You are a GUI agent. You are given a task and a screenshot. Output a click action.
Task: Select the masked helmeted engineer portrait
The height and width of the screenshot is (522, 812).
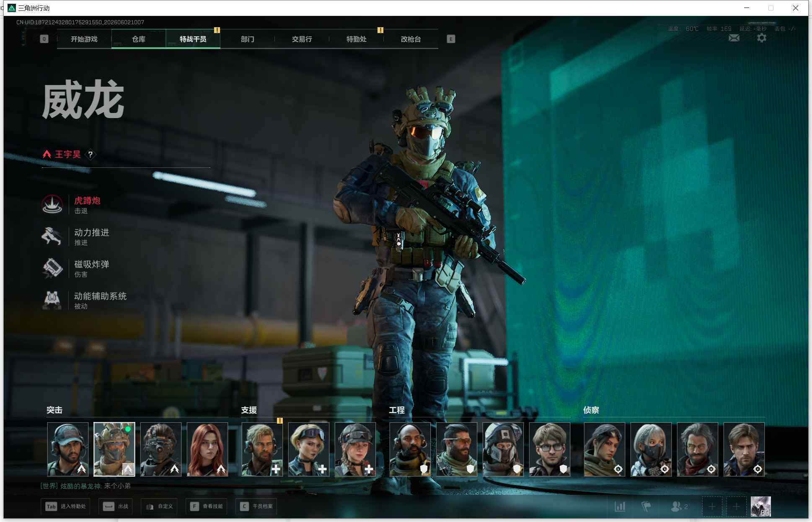[503, 449]
